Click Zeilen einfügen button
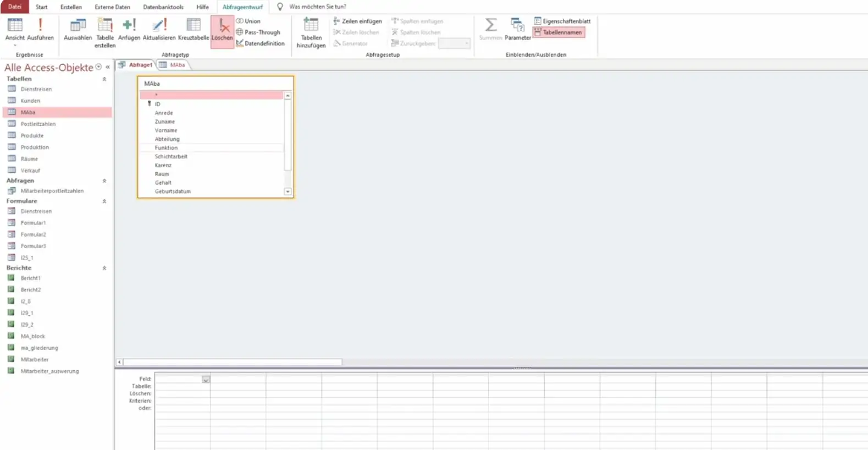Viewport: 868px width, 450px height. (x=357, y=21)
